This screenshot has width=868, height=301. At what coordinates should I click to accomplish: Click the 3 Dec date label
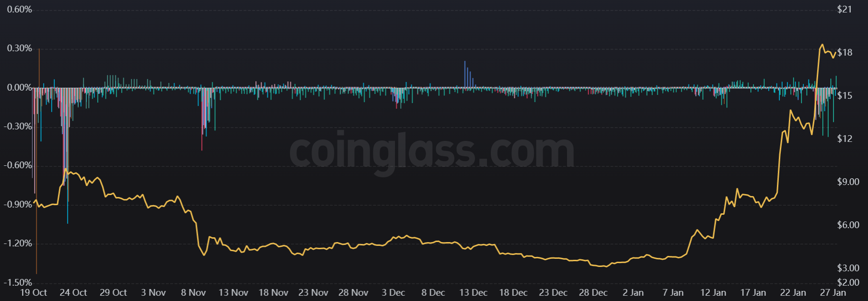tap(393, 292)
